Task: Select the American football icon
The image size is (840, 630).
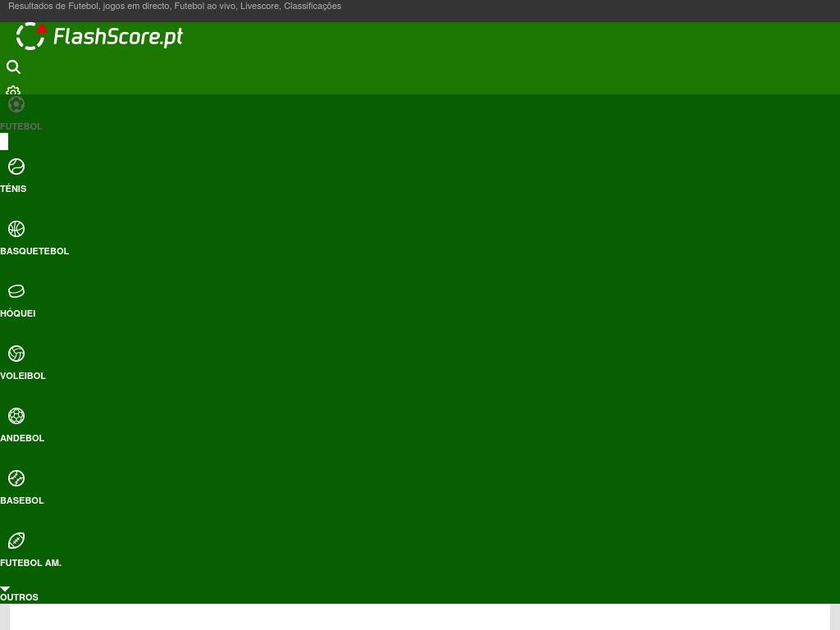Action: [16, 541]
